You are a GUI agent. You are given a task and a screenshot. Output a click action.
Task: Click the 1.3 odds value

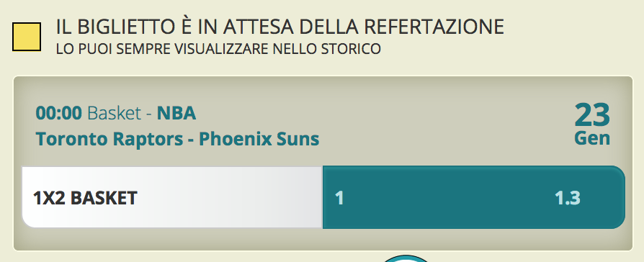(x=567, y=199)
